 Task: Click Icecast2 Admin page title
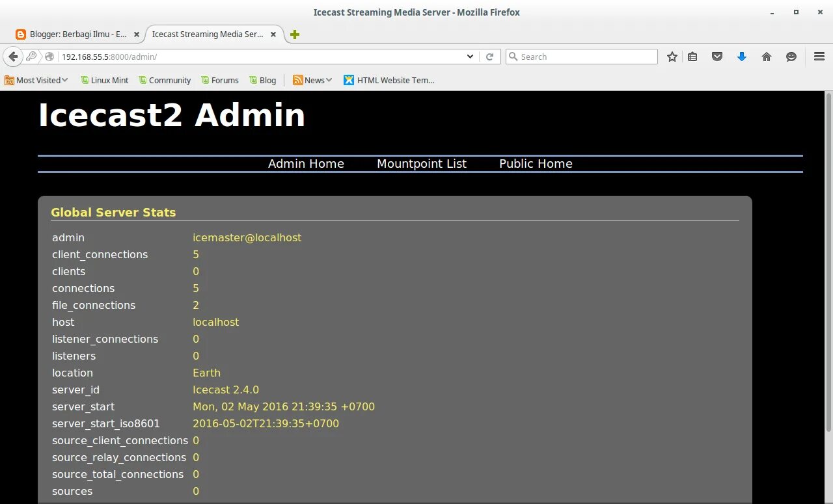pos(172,115)
